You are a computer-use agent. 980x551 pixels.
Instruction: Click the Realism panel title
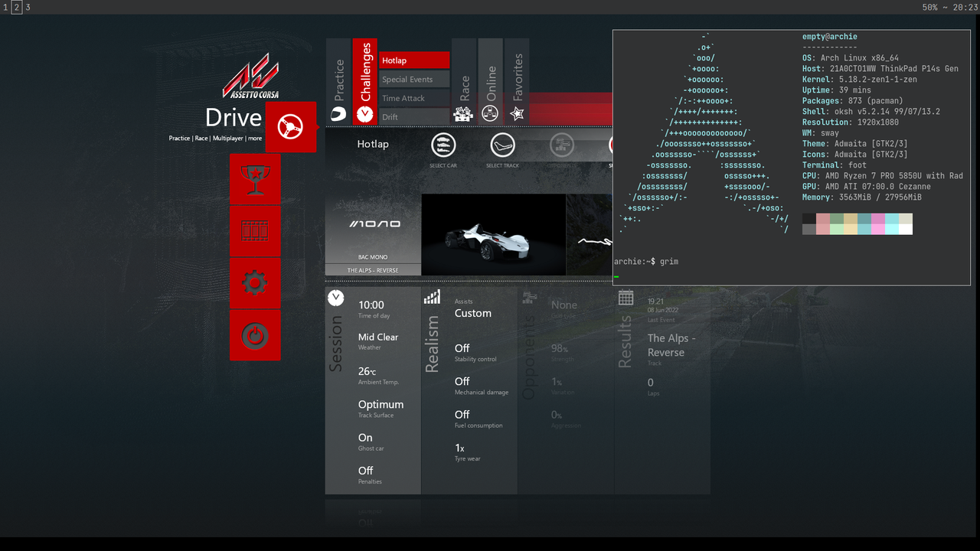coord(432,344)
